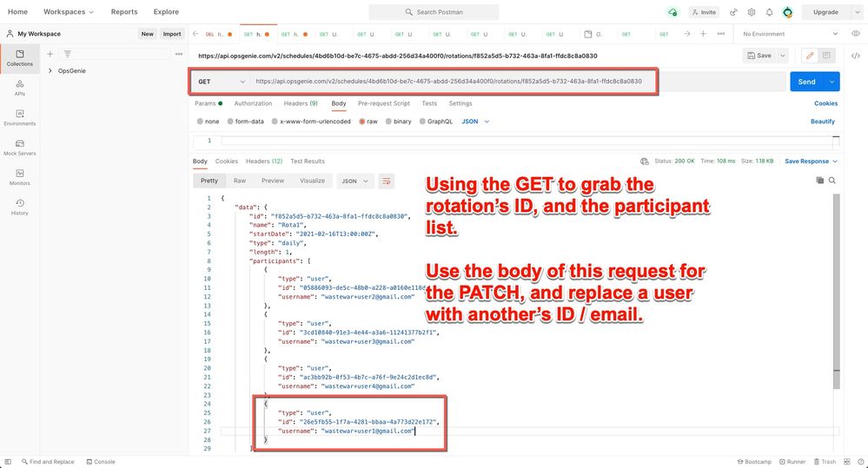Image resolution: width=868 pixels, height=468 pixels.
Task: Switch to the Authorization request tab
Action: click(x=253, y=103)
